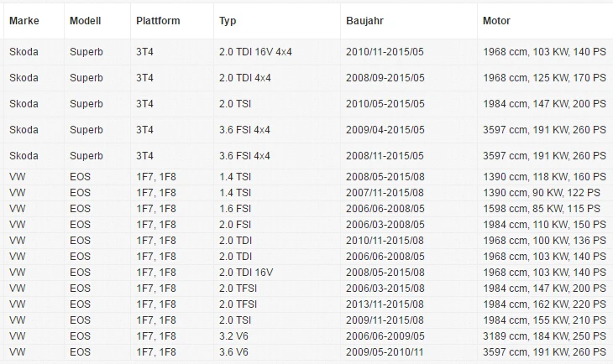
Task: Select the 1968 ccm, 100 KW, 136 PS cell
Action: 544,241
